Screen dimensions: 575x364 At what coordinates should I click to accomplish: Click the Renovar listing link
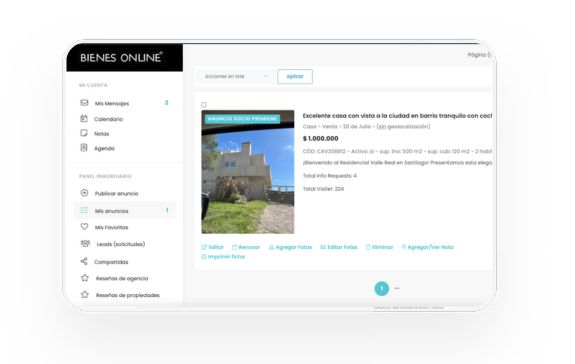point(246,247)
